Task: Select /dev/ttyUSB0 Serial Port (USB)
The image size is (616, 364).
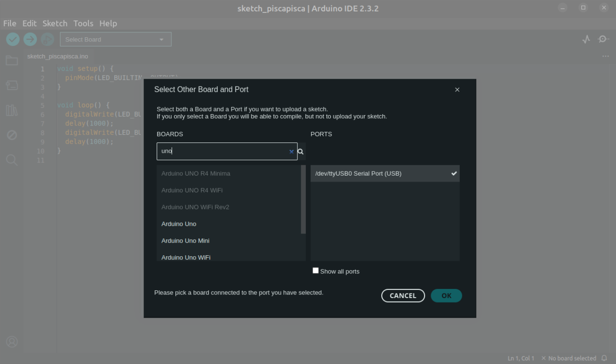Action: point(385,173)
